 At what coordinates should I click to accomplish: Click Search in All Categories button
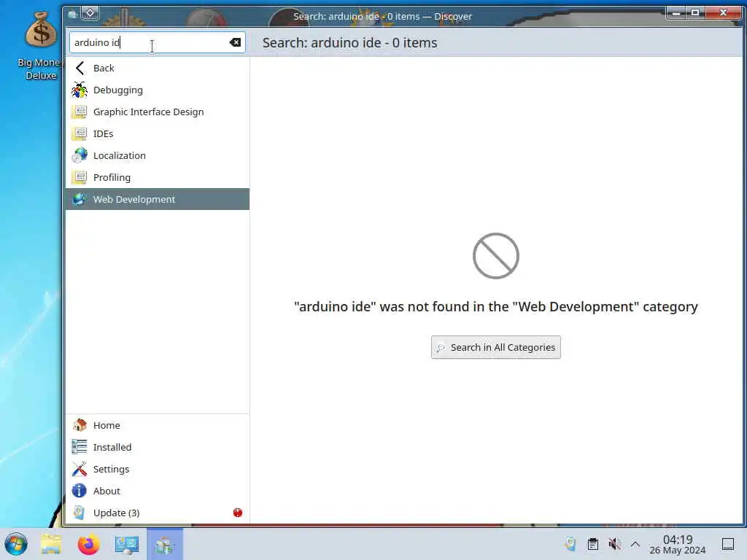pyautogui.click(x=496, y=348)
